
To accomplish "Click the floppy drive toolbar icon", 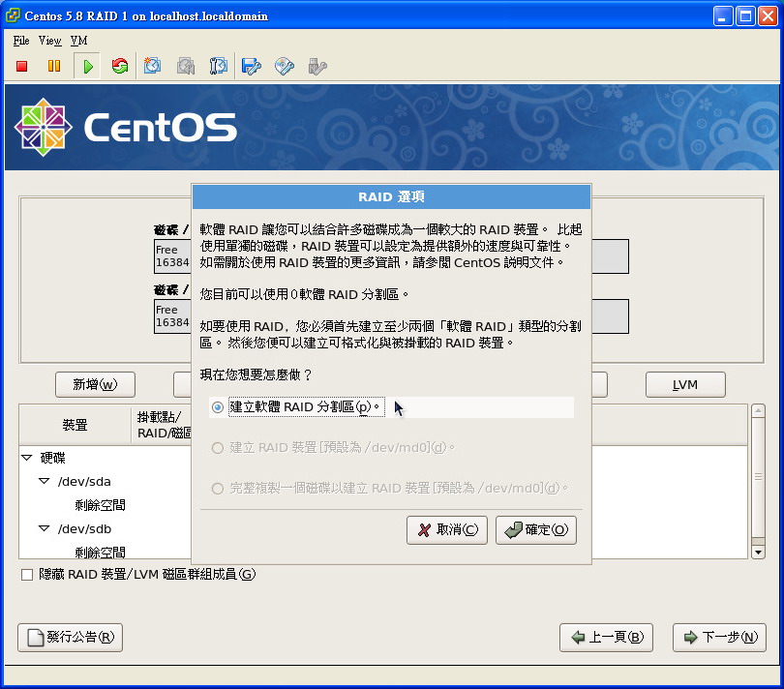I will pos(251,66).
